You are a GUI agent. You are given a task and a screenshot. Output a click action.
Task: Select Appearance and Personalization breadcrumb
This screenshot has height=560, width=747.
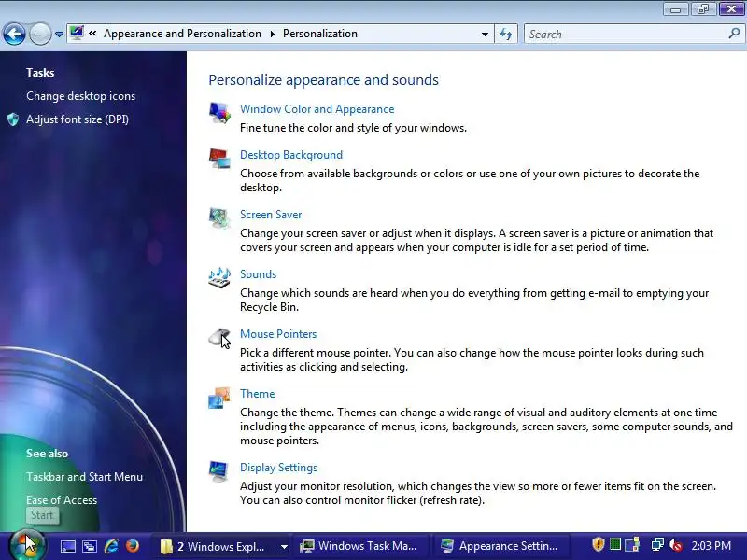pyautogui.click(x=182, y=34)
